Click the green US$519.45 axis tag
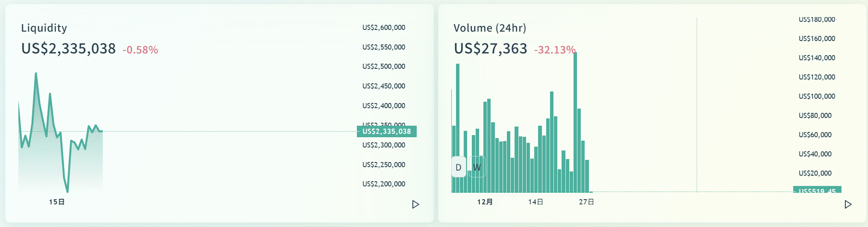 point(817,190)
